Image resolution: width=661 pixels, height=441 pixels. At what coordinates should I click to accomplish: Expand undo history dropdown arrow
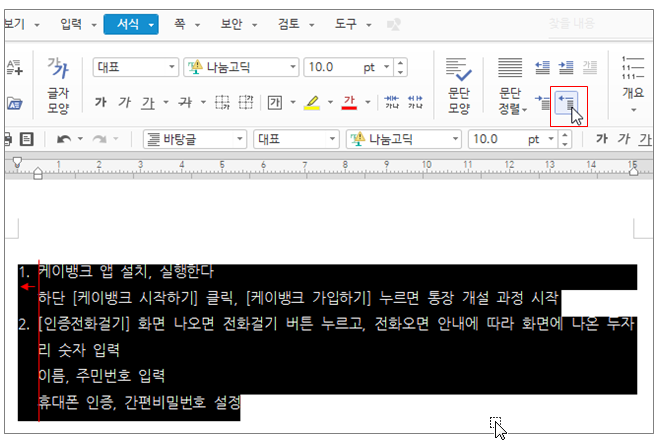[x=80, y=139]
